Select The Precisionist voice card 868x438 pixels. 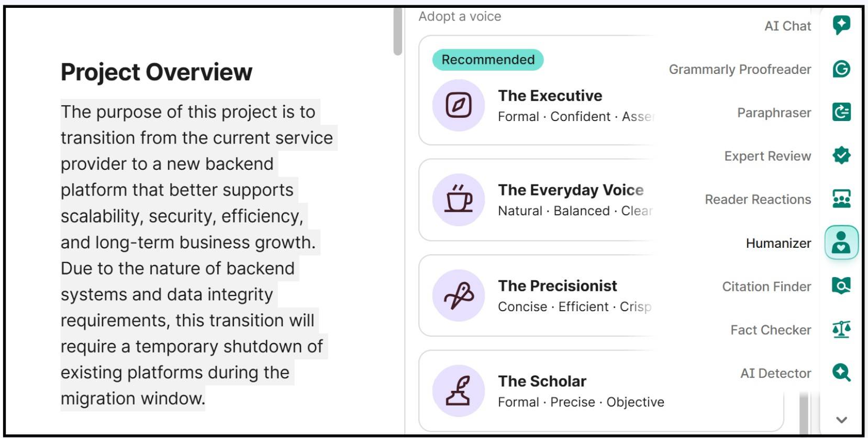tap(536, 295)
